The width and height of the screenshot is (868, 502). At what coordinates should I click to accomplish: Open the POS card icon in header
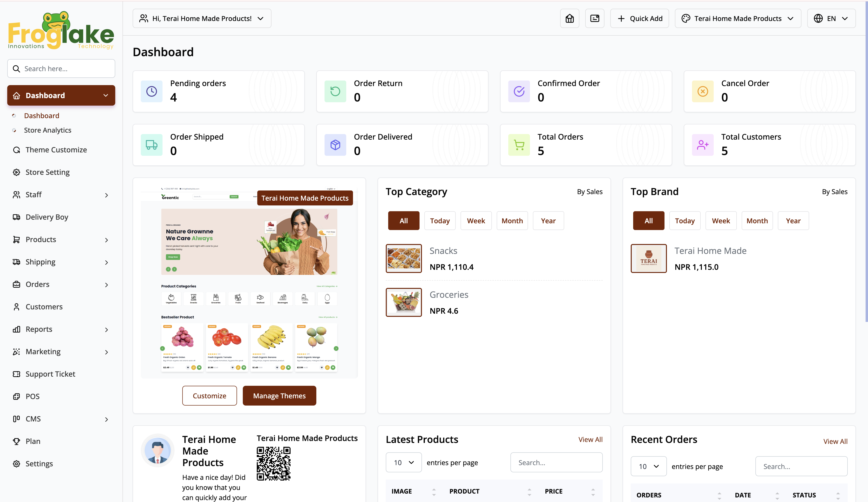coord(595,19)
